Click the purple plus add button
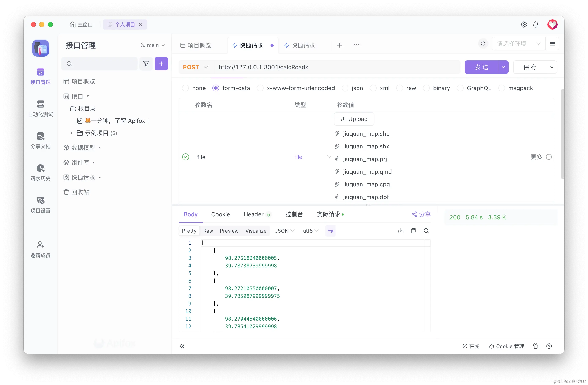Screen dimensions: 588x385 pos(161,64)
